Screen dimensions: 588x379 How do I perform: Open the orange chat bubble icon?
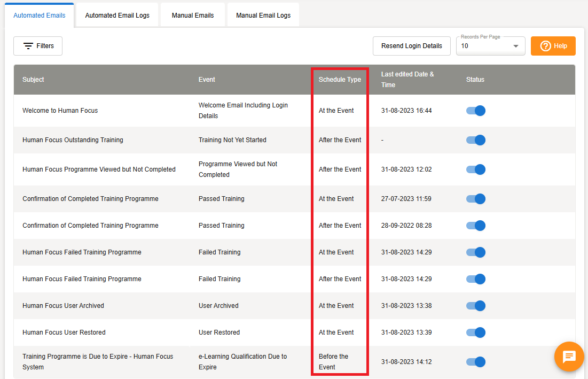click(569, 357)
